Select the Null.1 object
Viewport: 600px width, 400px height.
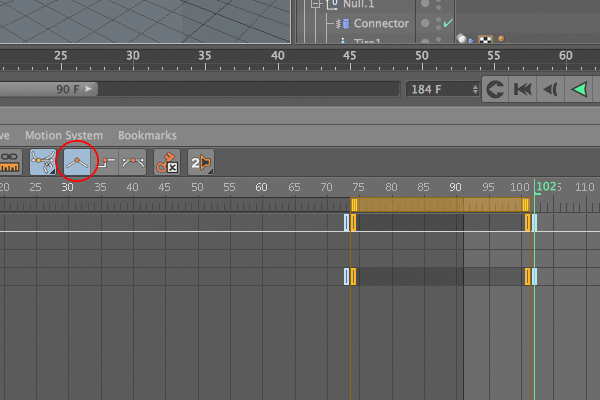pos(359,4)
